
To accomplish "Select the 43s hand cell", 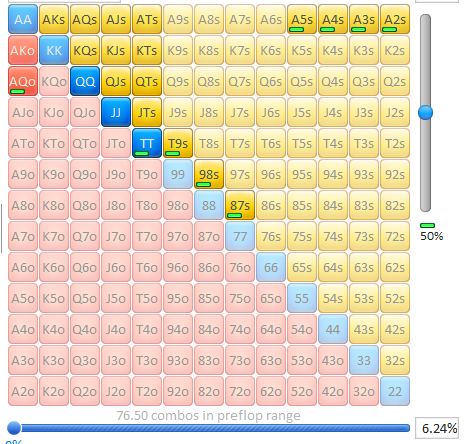I will (x=364, y=329).
